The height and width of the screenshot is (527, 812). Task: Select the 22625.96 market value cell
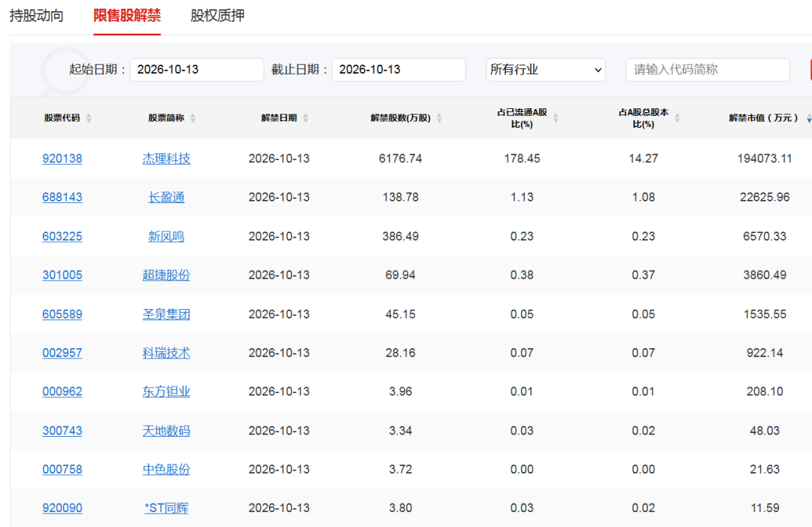pos(765,197)
